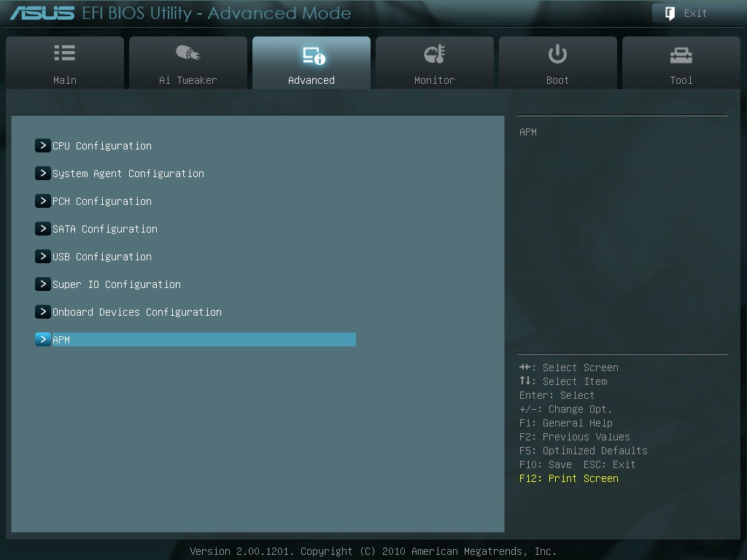Switch to the Main tab label
Image resolution: width=747 pixels, height=560 pixels.
[65, 80]
